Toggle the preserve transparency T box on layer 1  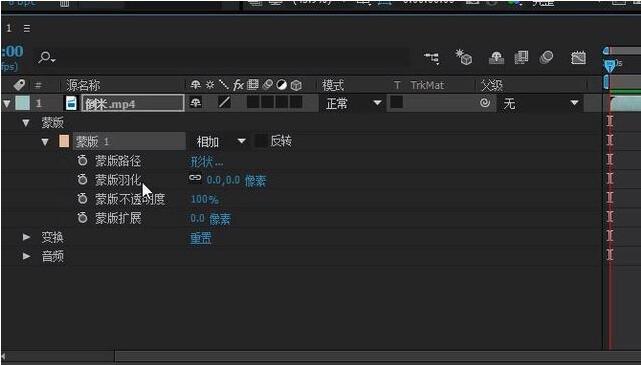tap(396, 102)
